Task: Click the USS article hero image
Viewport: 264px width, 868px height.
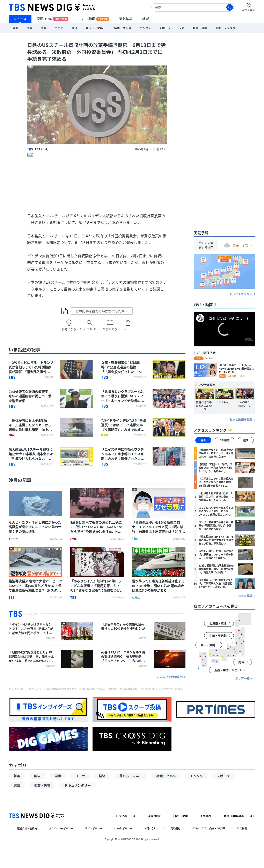Action: (97, 105)
